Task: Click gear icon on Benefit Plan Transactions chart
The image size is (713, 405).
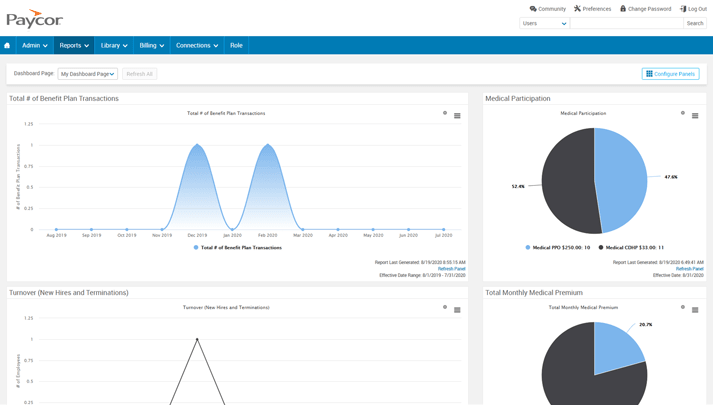Action: (x=445, y=113)
